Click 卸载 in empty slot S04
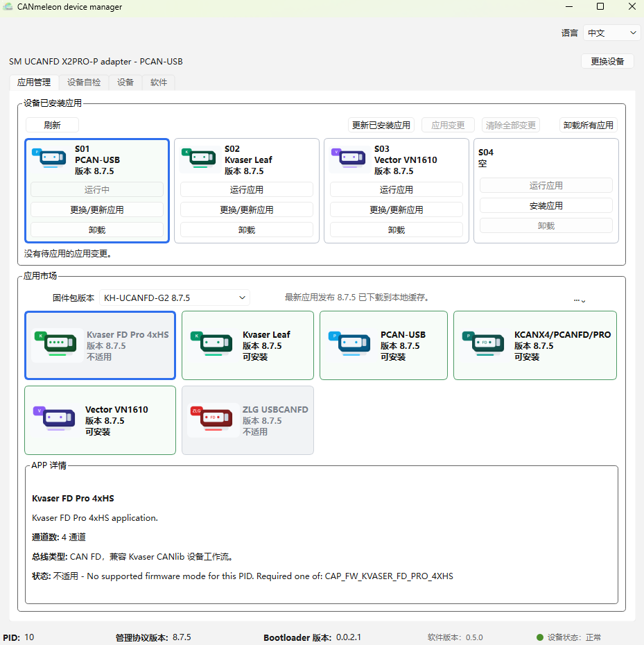This screenshot has height=645, width=644. (x=546, y=226)
